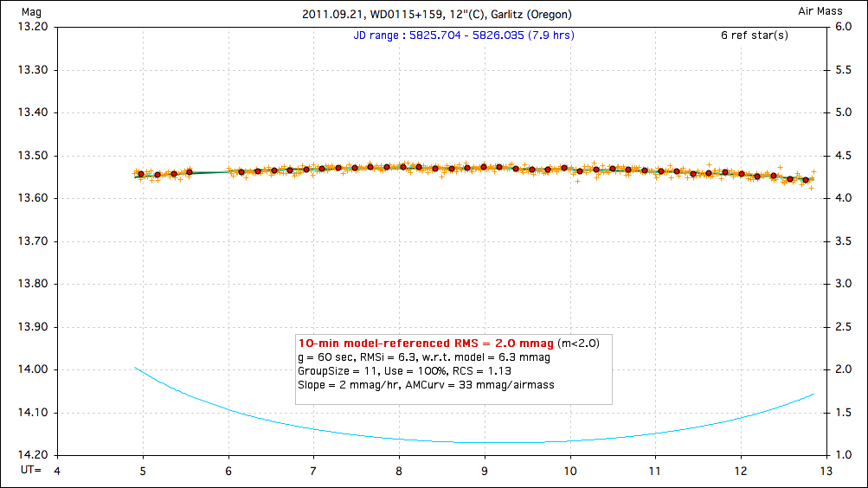Click the "UT=" label
Viewport: 868px width, 488px height.
(29, 470)
